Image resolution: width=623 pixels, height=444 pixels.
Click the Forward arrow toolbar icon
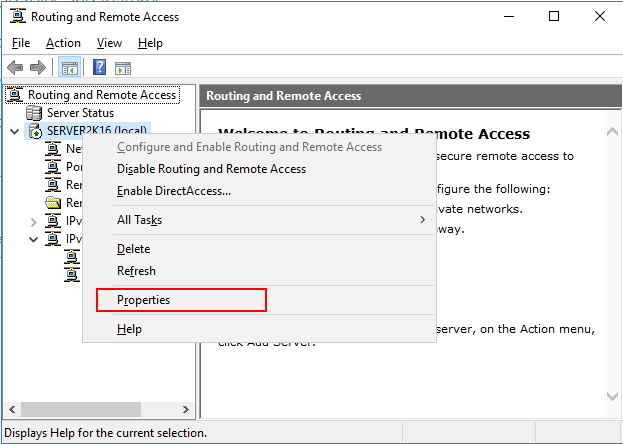tap(38, 67)
